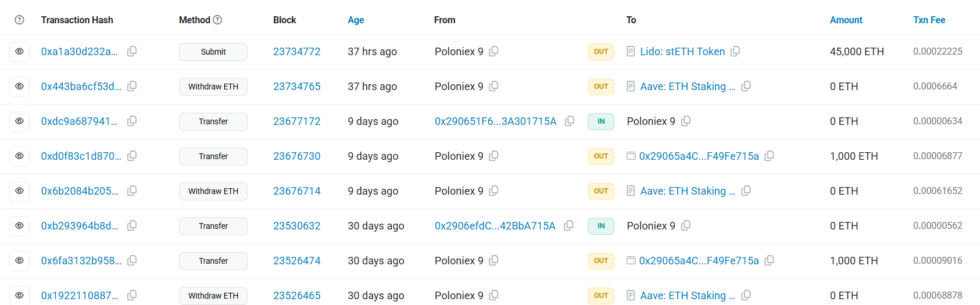
Task: Click the help icon before Transaction Hash header
Action: [x=19, y=20]
